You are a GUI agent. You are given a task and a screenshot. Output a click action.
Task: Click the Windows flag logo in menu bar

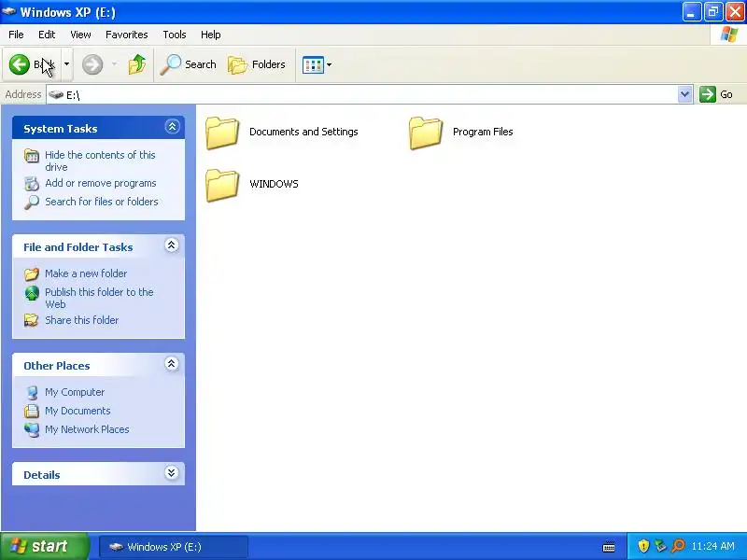point(729,35)
